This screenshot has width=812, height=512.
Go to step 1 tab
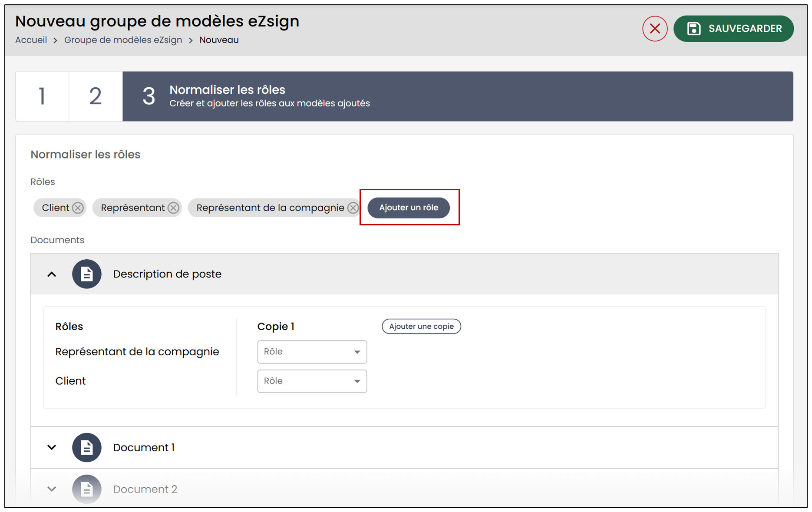click(x=42, y=96)
